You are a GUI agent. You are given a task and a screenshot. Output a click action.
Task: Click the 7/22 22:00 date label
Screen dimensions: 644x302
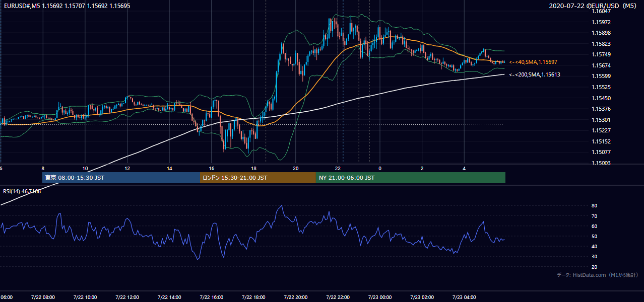coord(338,297)
